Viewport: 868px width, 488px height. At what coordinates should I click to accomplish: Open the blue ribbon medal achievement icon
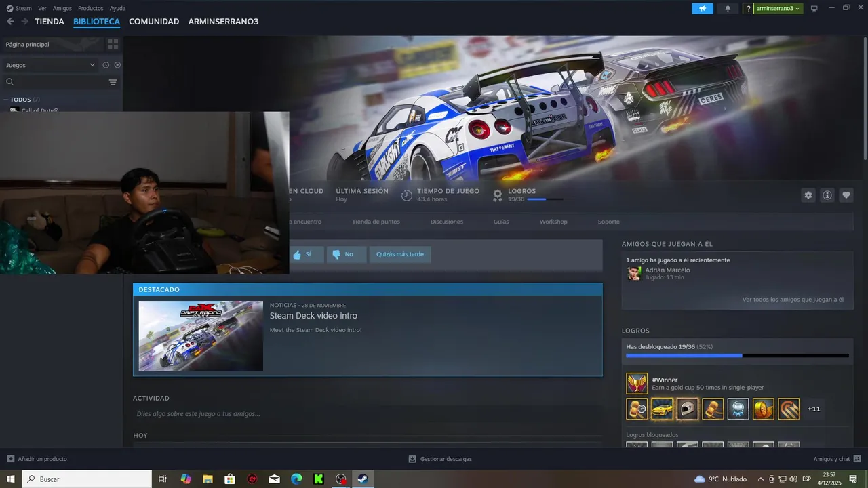[x=738, y=409]
